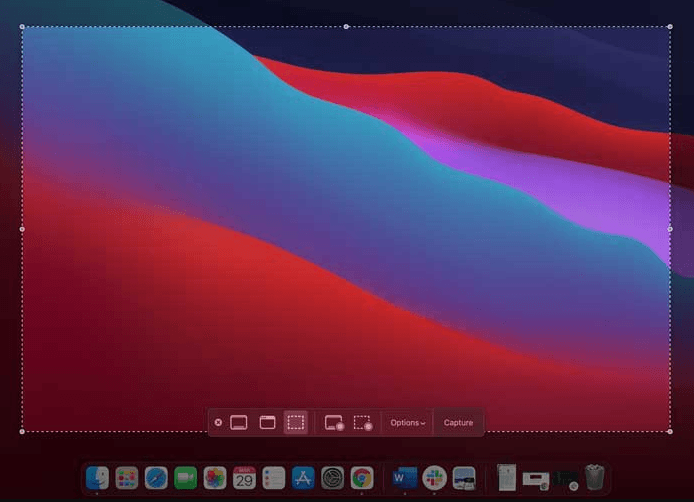Launch Safari from the Dock

point(156,478)
